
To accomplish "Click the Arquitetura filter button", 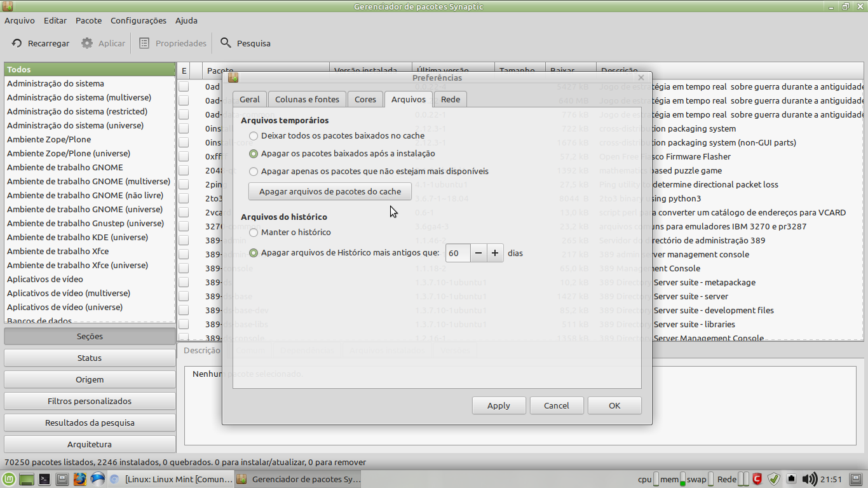I will [x=90, y=444].
